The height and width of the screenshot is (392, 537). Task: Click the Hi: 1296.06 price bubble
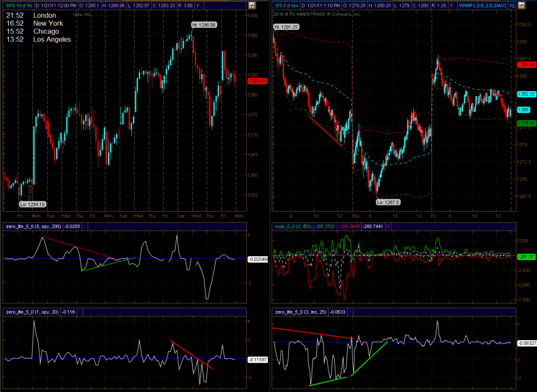coord(205,25)
